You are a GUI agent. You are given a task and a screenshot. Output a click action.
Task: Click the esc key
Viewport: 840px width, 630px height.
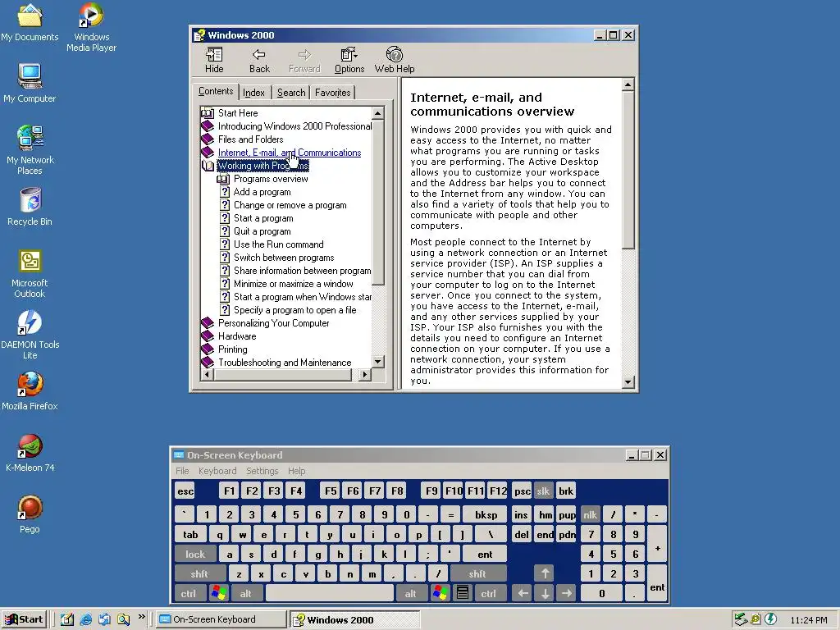(185, 491)
